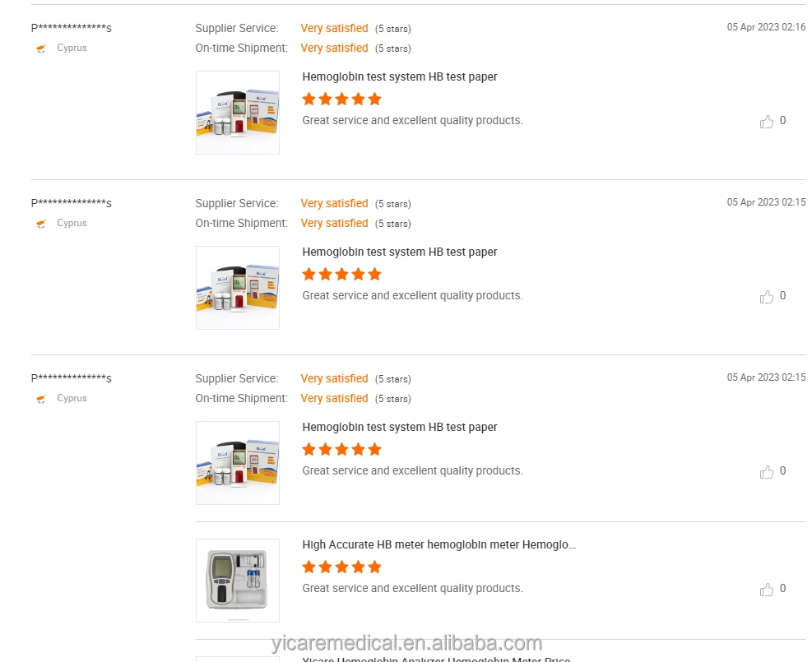Click the five-star rating in the first review
The width and height of the screenshot is (812, 662).
point(341,99)
